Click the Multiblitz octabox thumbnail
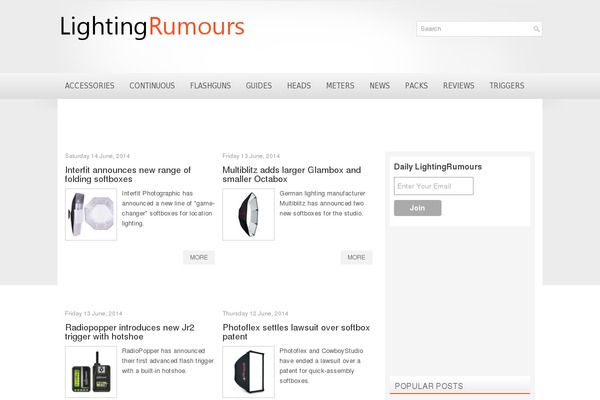Image resolution: width=600 pixels, height=400 pixels. (x=248, y=214)
